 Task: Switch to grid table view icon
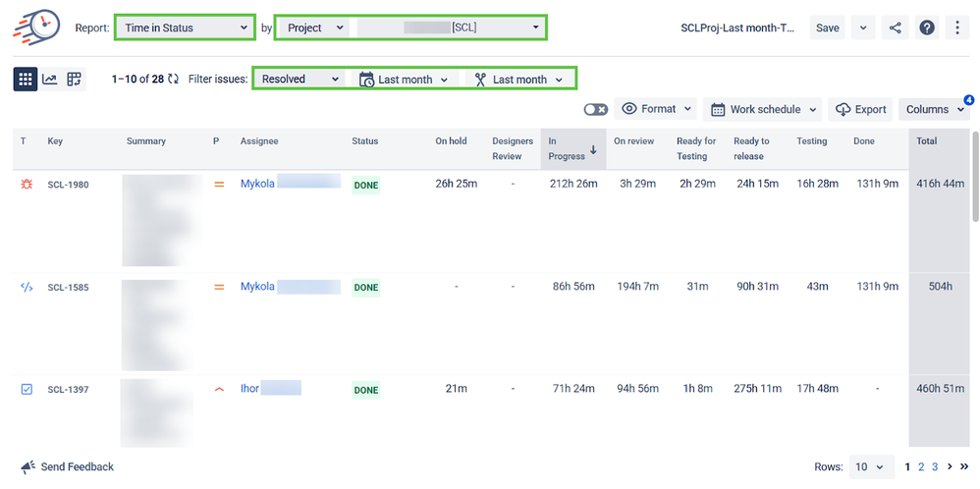(26, 79)
